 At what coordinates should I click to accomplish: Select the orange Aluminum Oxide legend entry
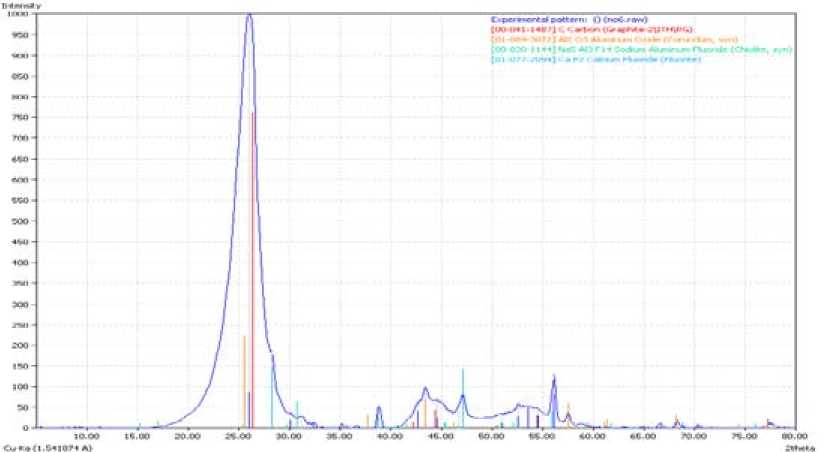click(x=614, y=40)
